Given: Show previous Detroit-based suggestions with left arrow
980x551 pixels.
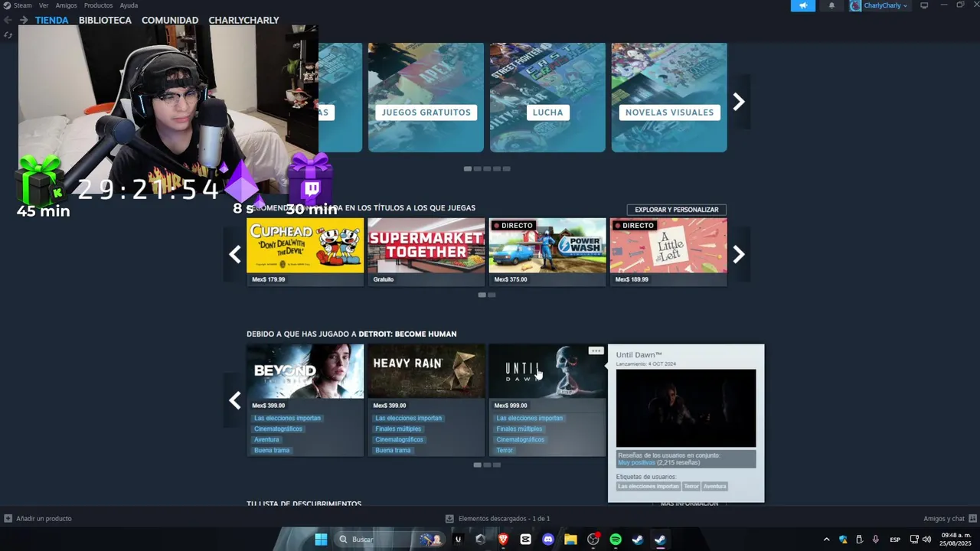Looking at the screenshot, I should 235,400.
